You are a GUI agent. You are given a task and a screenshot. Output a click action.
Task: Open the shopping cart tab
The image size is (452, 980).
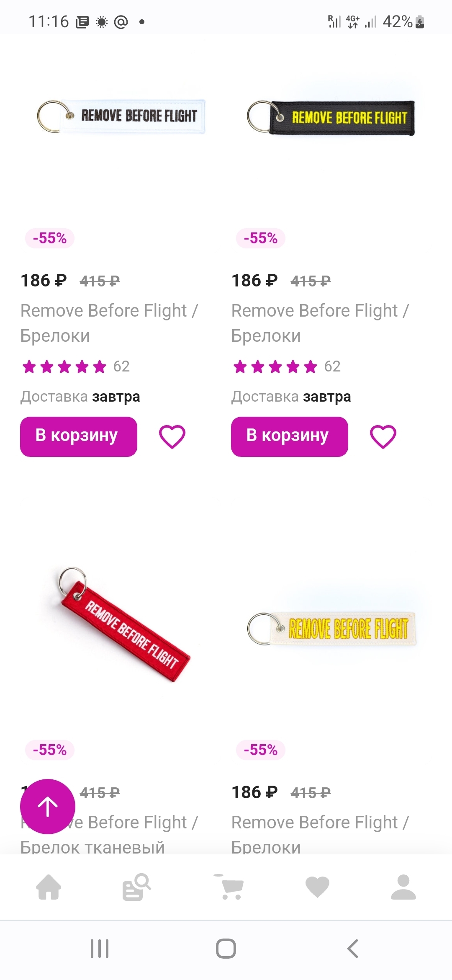pos(229,887)
